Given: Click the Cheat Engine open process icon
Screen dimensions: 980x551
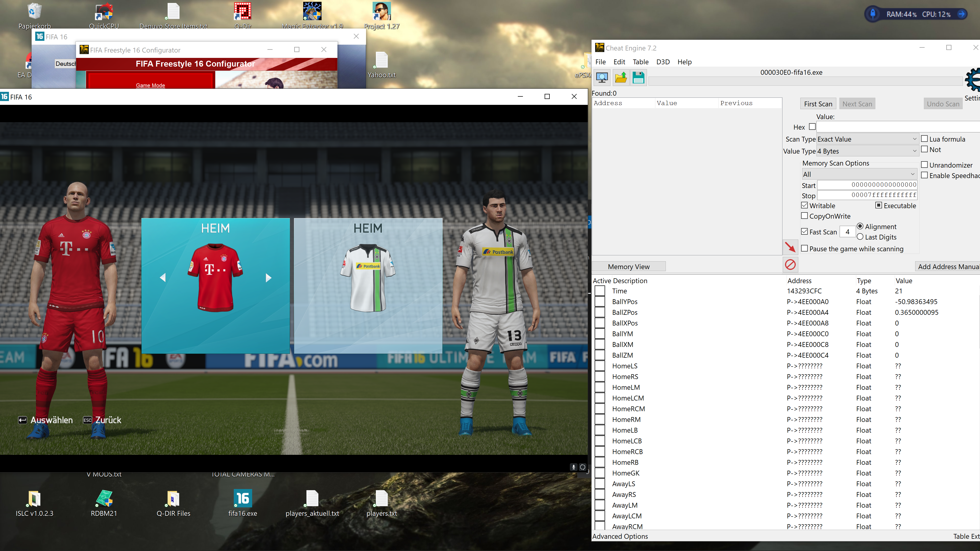Looking at the screenshot, I should pyautogui.click(x=602, y=78).
